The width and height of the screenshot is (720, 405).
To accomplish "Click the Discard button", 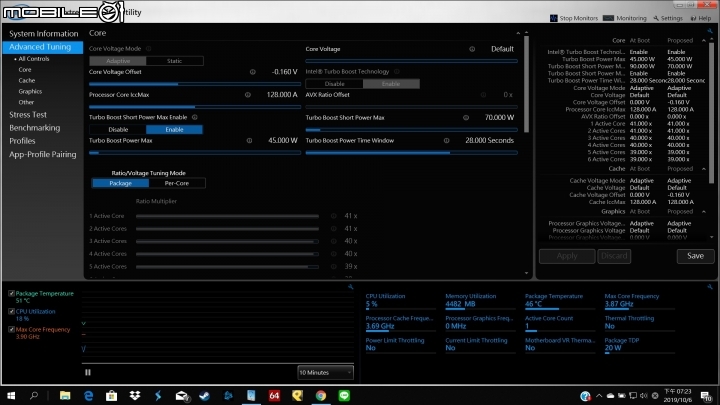I will click(614, 256).
